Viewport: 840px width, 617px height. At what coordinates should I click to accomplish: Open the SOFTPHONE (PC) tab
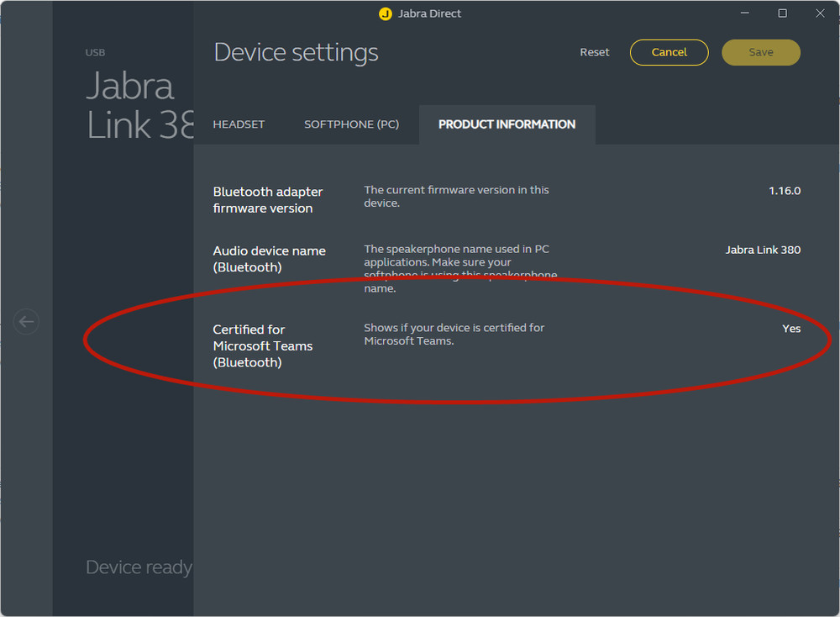tap(351, 124)
